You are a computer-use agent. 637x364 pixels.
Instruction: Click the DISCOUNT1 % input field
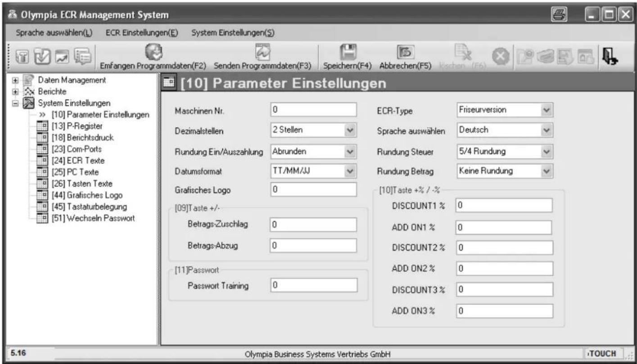pyautogui.click(x=504, y=205)
